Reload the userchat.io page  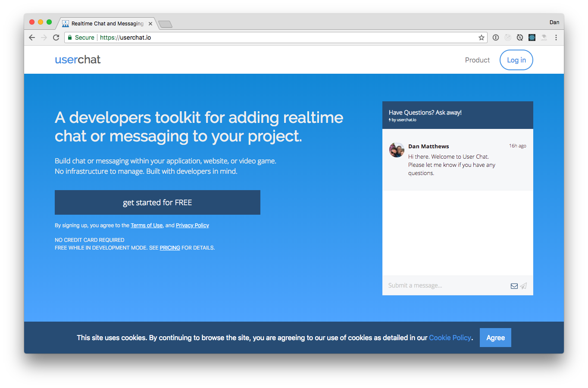[x=56, y=38]
